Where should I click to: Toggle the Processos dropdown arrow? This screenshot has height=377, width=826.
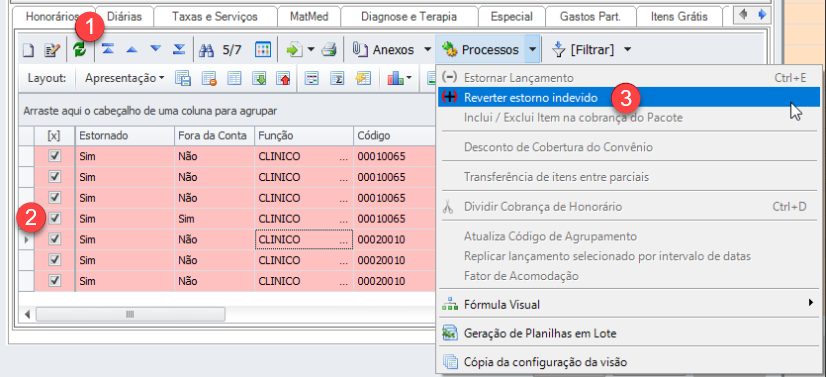(x=533, y=50)
